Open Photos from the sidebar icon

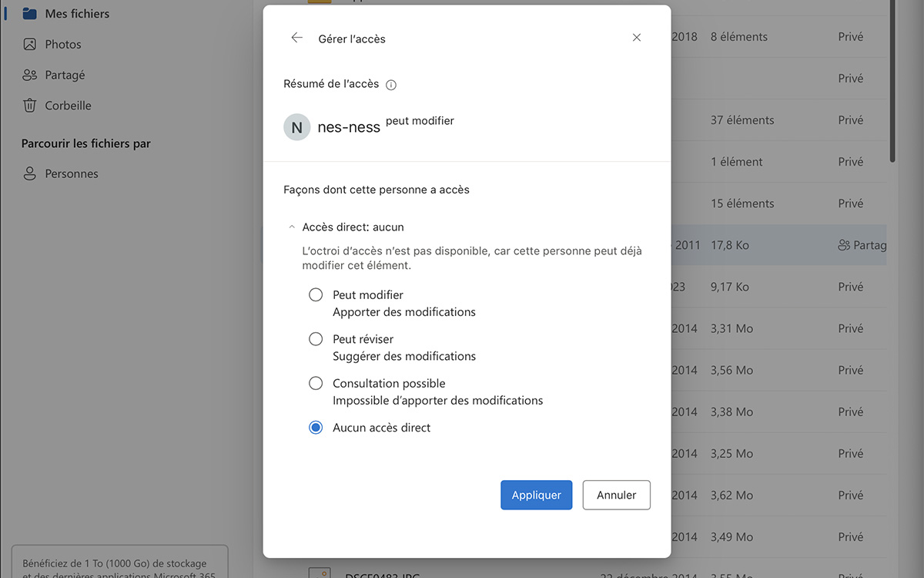[29, 44]
